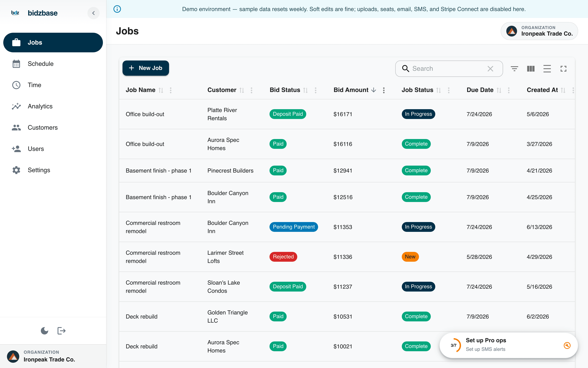Select the $16171 bid amount cell
Screen dimensions: 588x368
click(x=343, y=114)
